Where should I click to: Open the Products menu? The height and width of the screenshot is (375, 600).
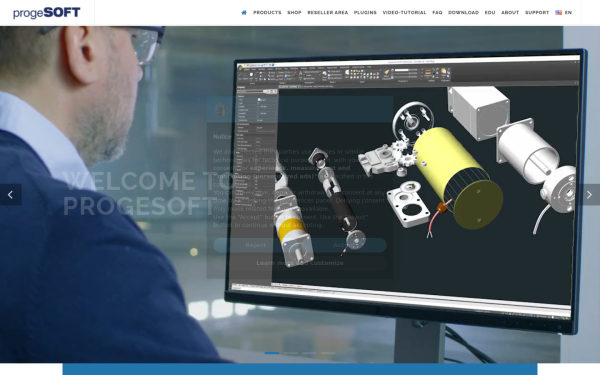point(267,13)
